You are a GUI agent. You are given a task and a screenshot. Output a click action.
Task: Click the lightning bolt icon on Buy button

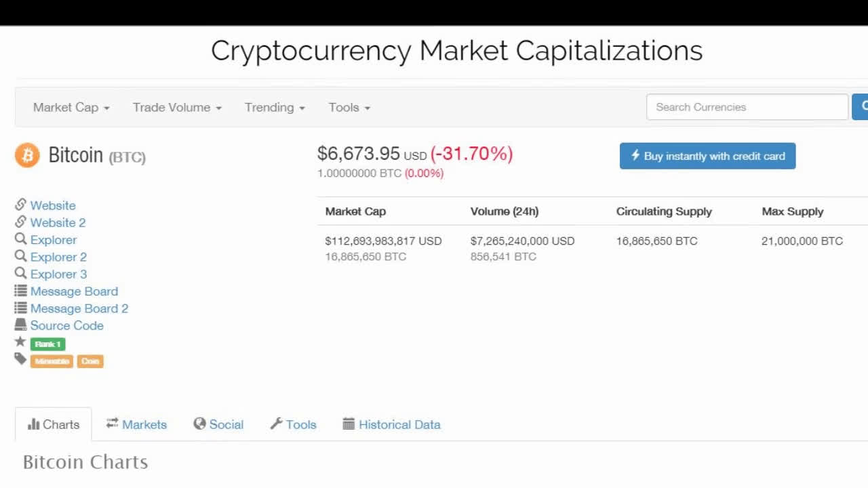point(635,156)
